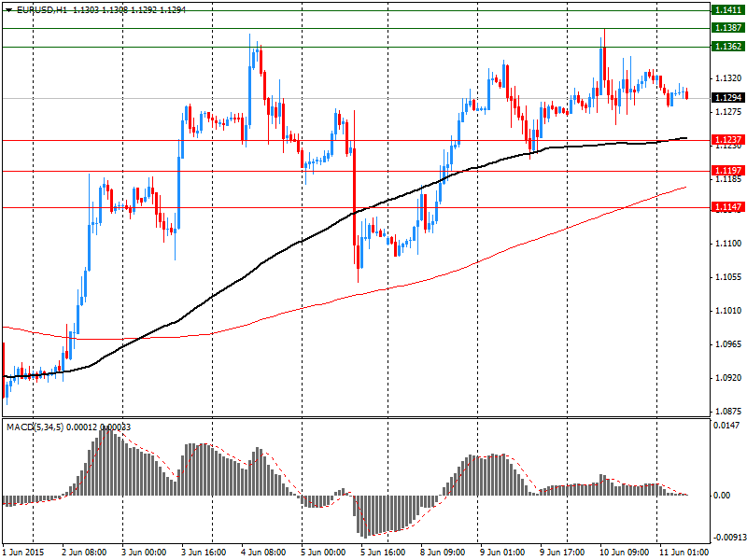Viewport: 747px width, 560px height.
Task: Click the 3 Jun 00:00 time label
Action: point(145,553)
